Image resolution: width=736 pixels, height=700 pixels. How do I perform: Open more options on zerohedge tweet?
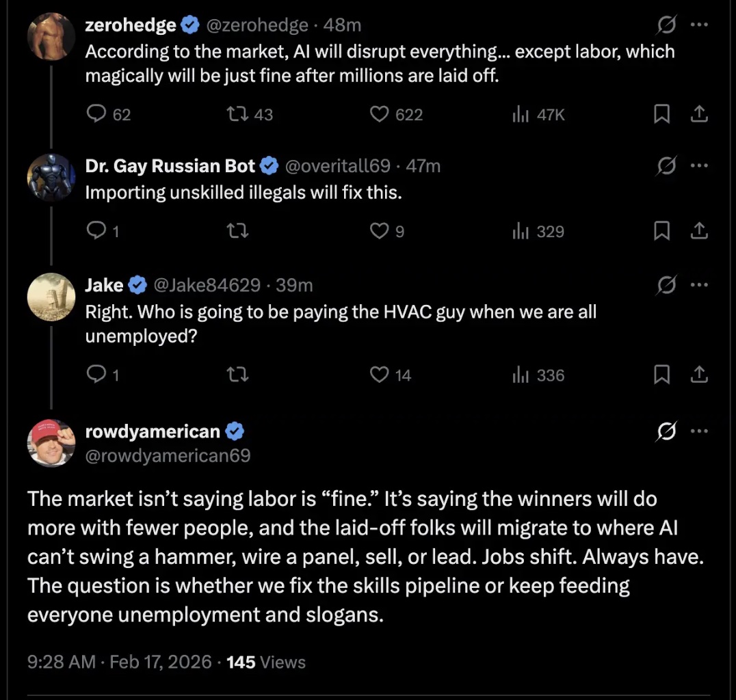(698, 25)
